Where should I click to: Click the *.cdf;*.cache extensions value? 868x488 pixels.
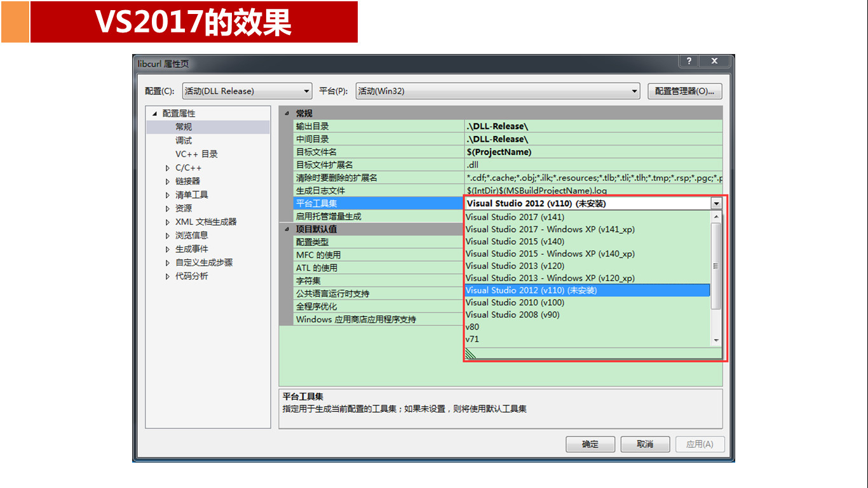[594, 178]
